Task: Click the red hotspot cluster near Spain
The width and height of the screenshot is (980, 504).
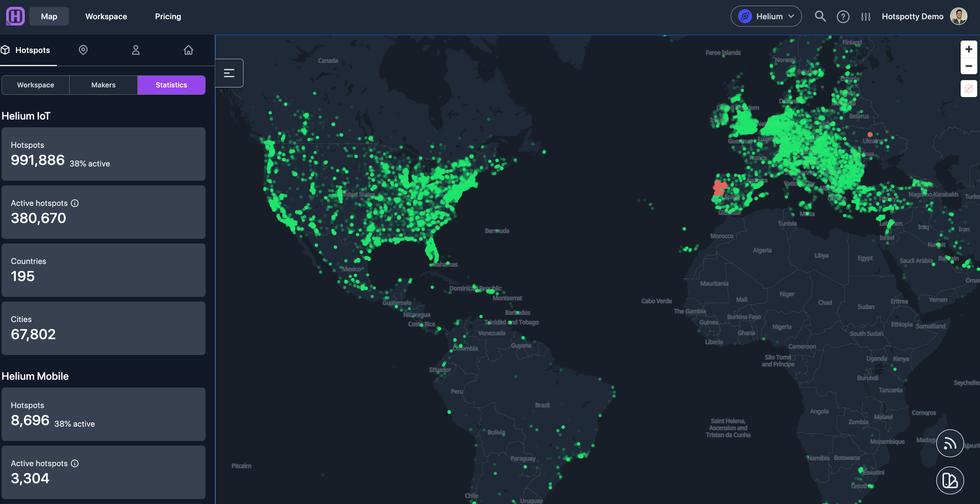Action: (x=720, y=187)
